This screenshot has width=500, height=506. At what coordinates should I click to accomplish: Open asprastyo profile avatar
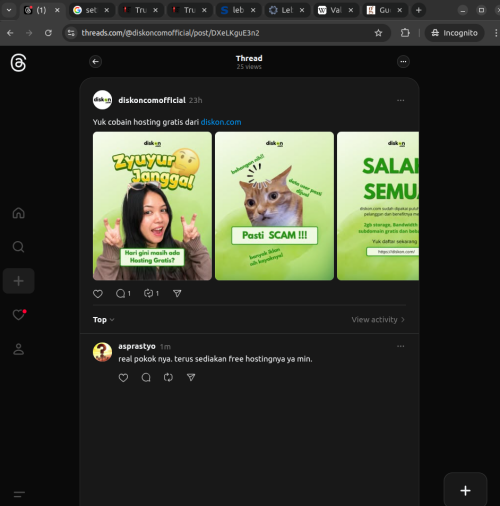(102, 352)
